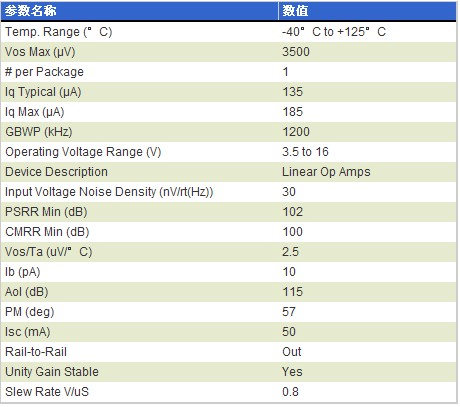Click the 'Ib (pA)' parameter name

[x=23, y=272]
